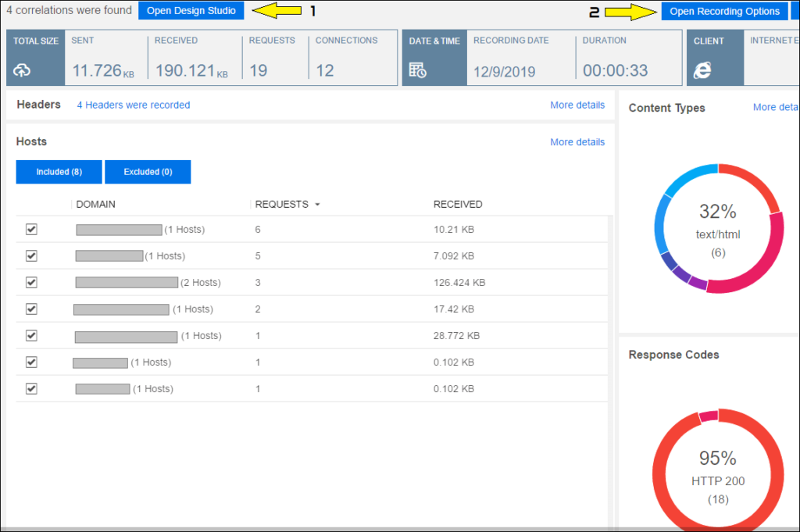
Task: Uncheck the domain row with 6 requests
Action: point(31,230)
